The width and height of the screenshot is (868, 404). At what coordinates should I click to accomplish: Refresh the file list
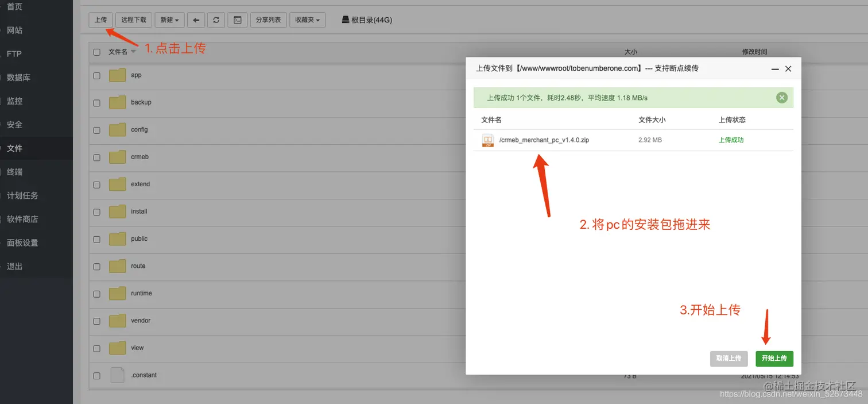click(216, 20)
